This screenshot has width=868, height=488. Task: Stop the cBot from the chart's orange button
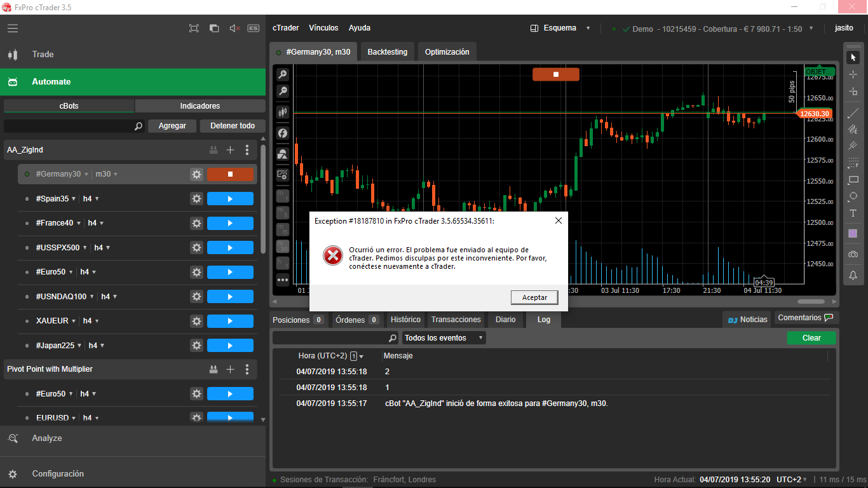556,74
